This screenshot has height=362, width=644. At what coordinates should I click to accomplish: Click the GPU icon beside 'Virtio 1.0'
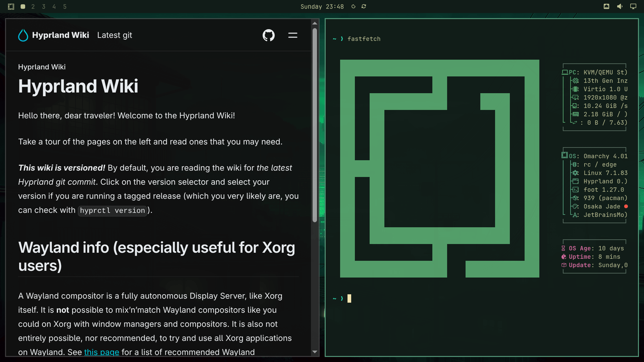(576, 89)
